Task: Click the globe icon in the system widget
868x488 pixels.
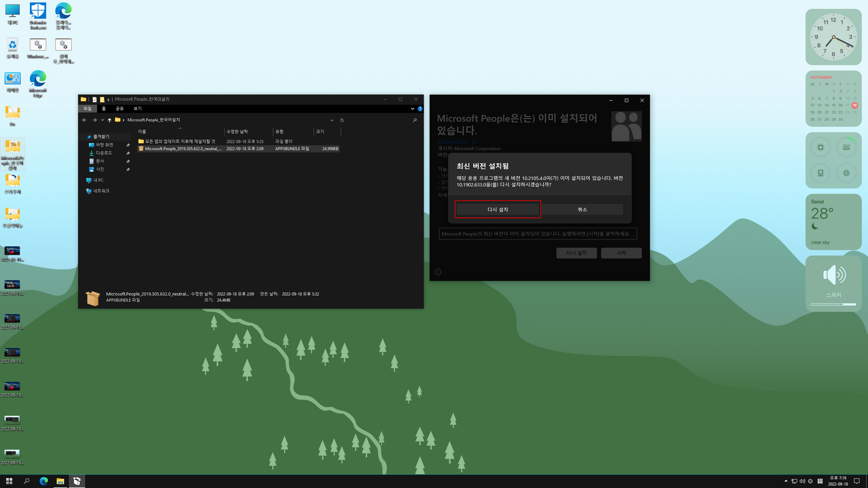Action: pyautogui.click(x=846, y=173)
